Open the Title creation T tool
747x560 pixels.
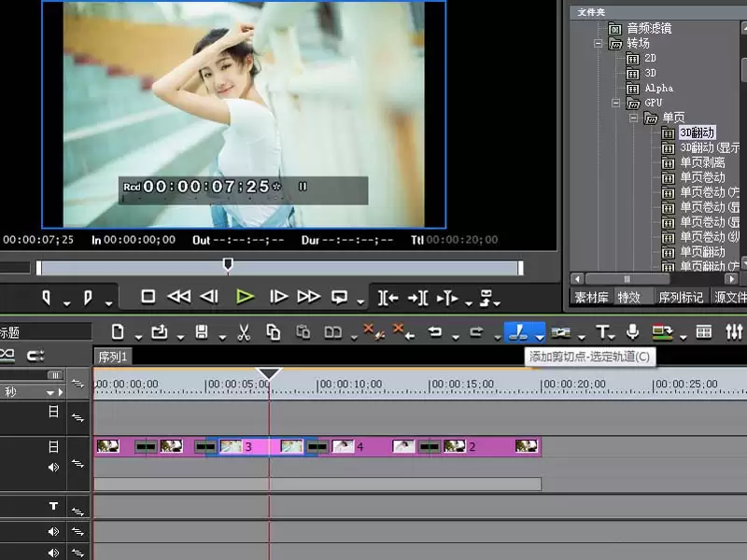pos(602,331)
